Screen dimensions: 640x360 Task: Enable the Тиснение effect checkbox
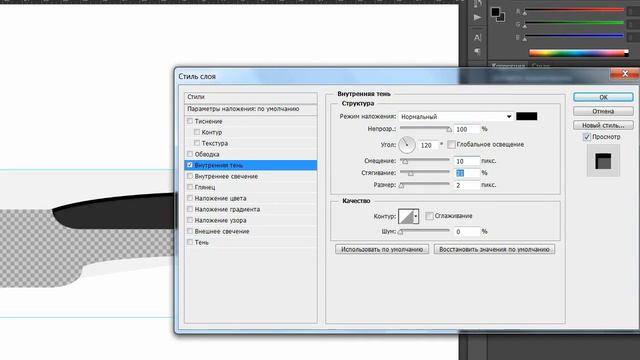pos(190,121)
